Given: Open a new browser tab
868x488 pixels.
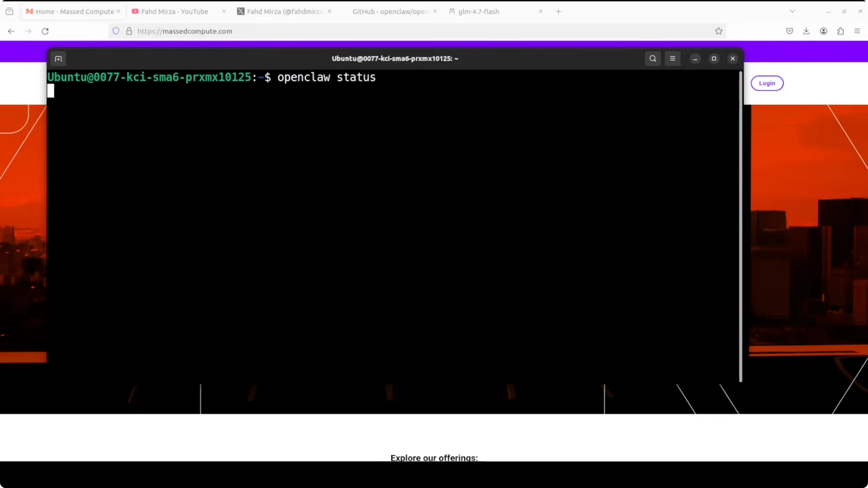Looking at the screenshot, I should tap(558, 12).
